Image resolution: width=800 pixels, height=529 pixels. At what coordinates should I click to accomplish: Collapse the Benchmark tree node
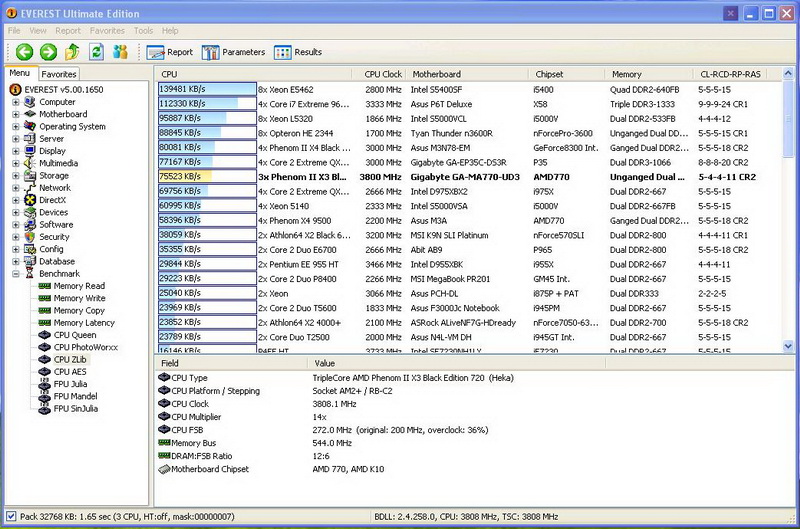coord(15,273)
